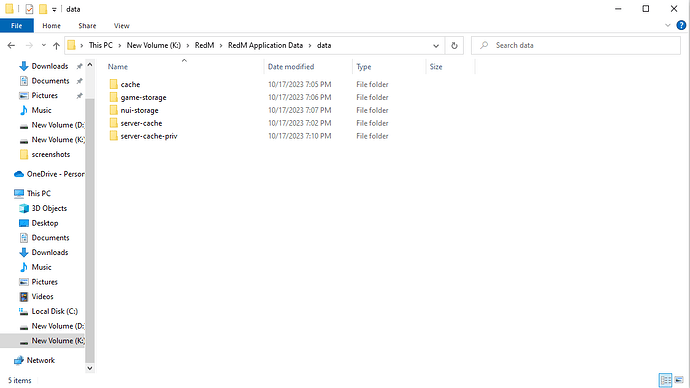Sort by the Type column header

(364, 67)
